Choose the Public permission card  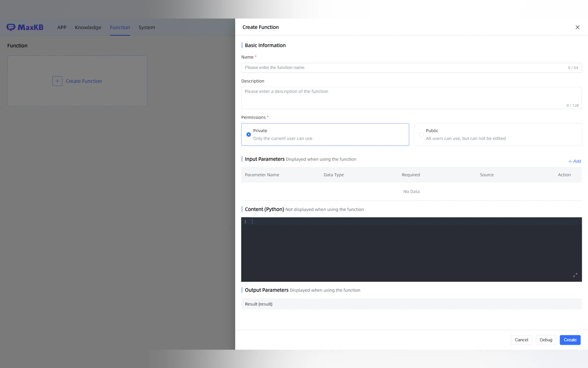[x=497, y=135]
